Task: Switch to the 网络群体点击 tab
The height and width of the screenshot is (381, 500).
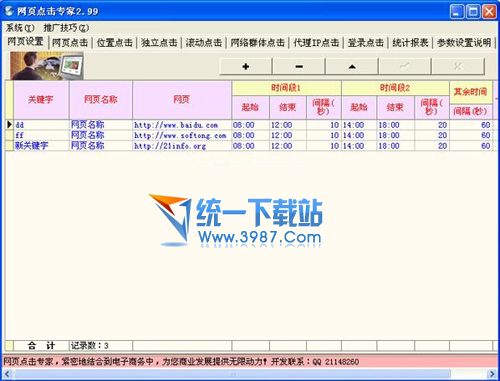Action: [x=258, y=43]
